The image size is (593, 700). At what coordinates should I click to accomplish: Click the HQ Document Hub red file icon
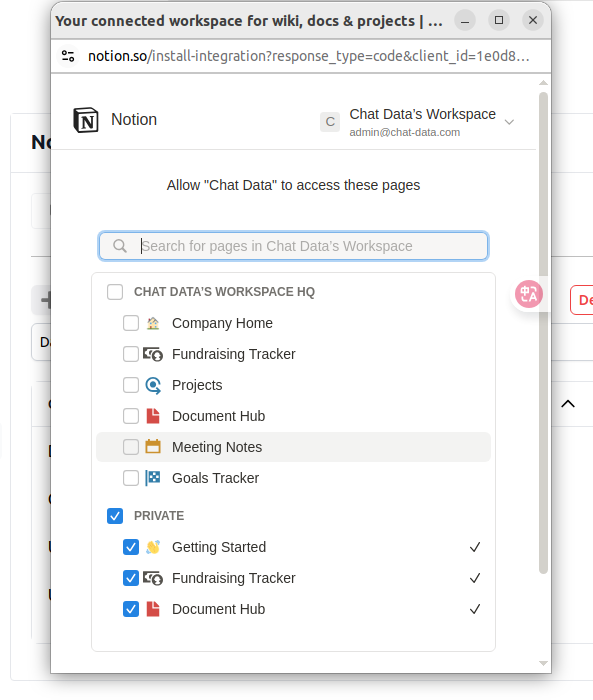tap(153, 416)
